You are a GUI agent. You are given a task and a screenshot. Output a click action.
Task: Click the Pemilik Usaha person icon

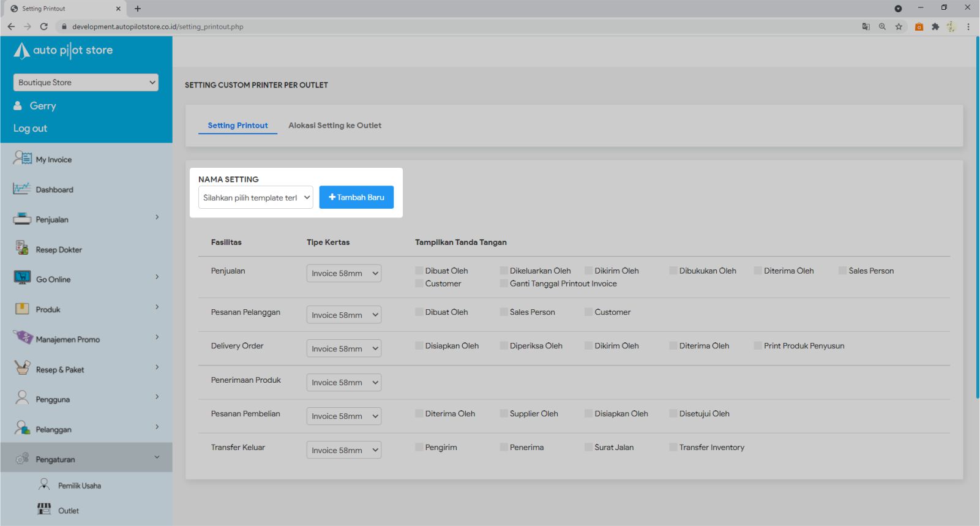click(x=44, y=484)
